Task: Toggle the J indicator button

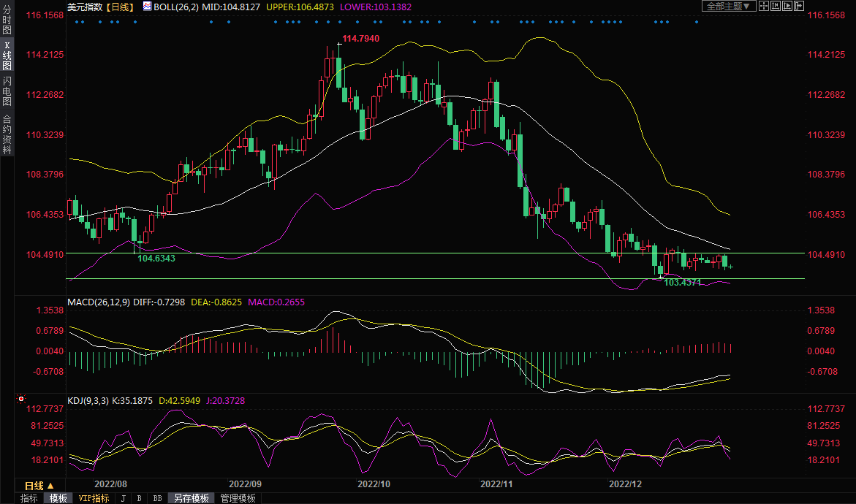Action: (123, 498)
